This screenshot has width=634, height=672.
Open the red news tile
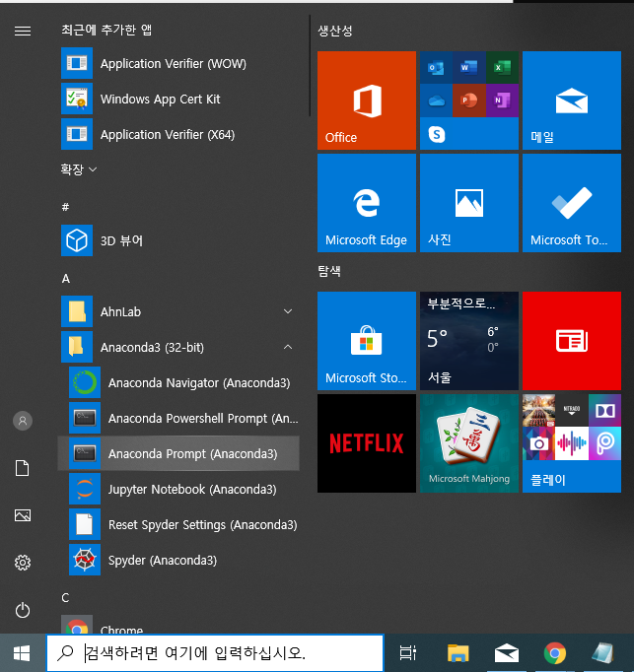571,341
